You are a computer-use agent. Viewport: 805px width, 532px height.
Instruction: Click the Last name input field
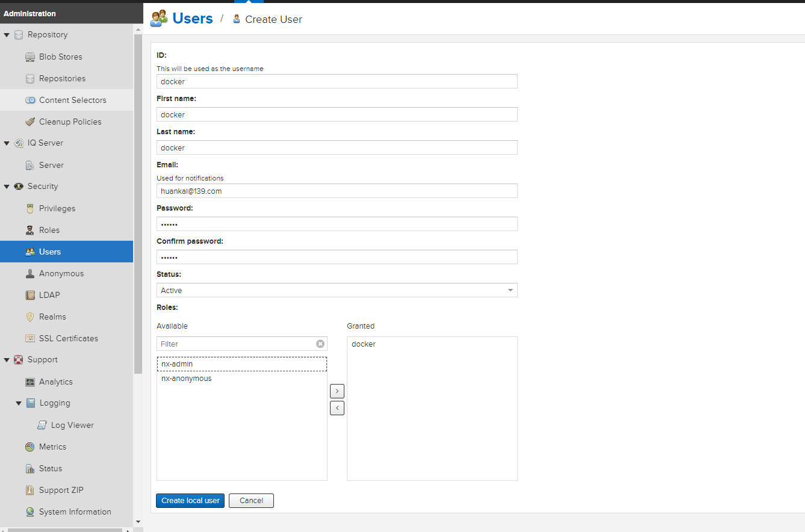(x=337, y=147)
